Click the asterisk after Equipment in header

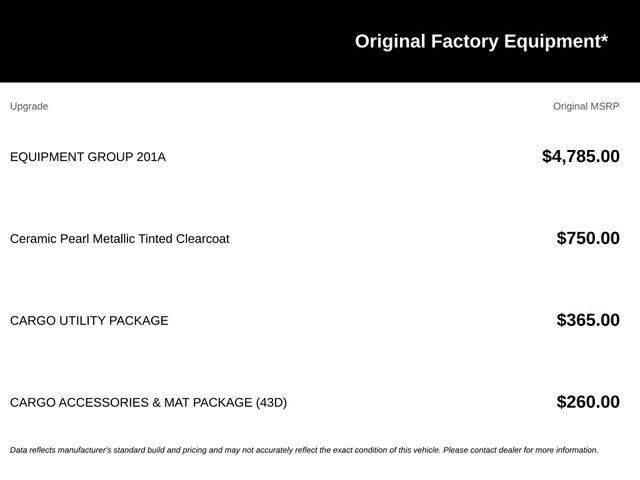pyautogui.click(x=604, y=38)
